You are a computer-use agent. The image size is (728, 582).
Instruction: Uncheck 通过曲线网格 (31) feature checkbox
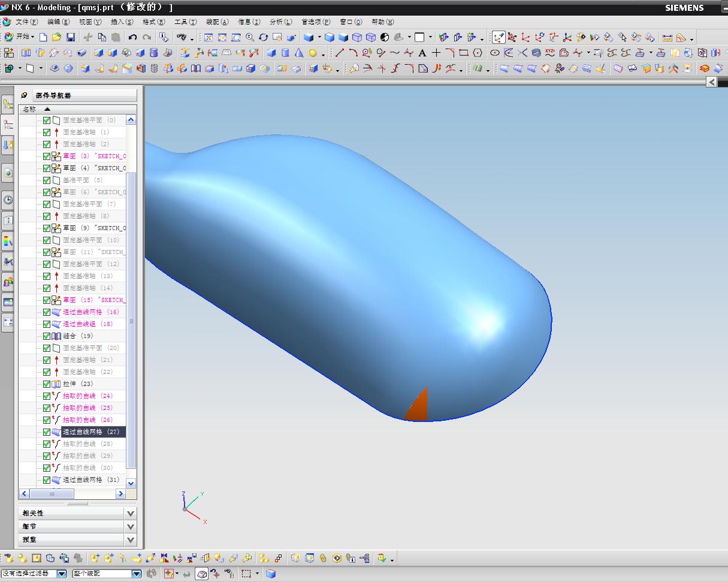47,480
